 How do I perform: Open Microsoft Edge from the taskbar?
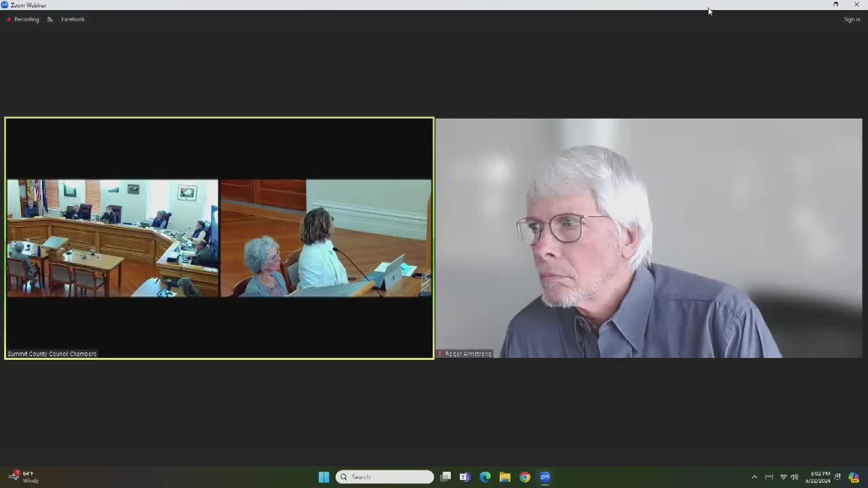coord(485,477)
